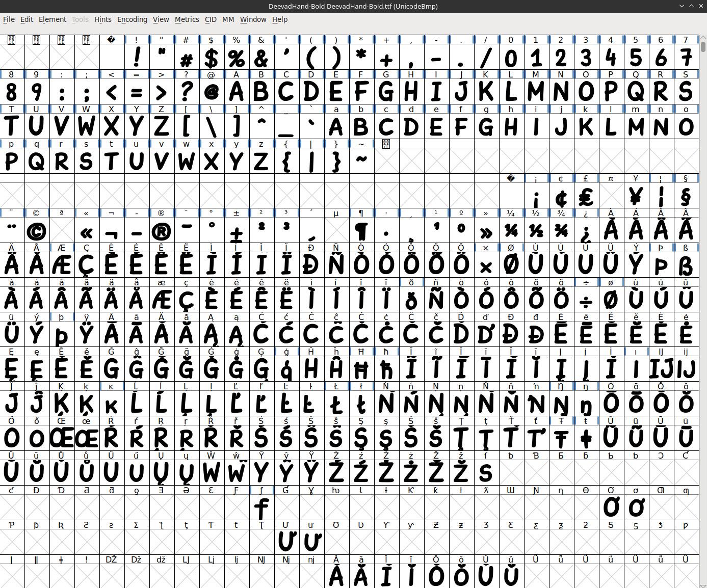Select the Yen currency glyph
The image size is (707, 588).
(636, 197)
